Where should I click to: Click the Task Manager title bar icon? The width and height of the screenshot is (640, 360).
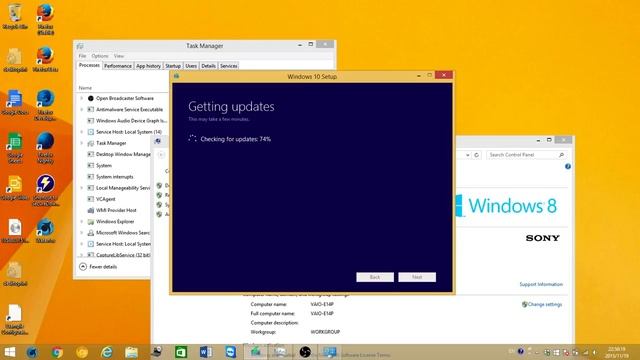coord(80,46)
